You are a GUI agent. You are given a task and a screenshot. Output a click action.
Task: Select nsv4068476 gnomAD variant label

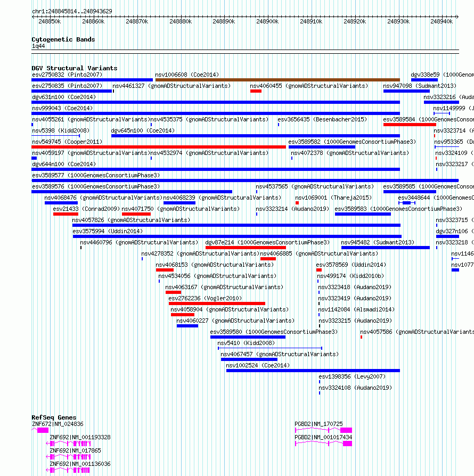[103, 198]
